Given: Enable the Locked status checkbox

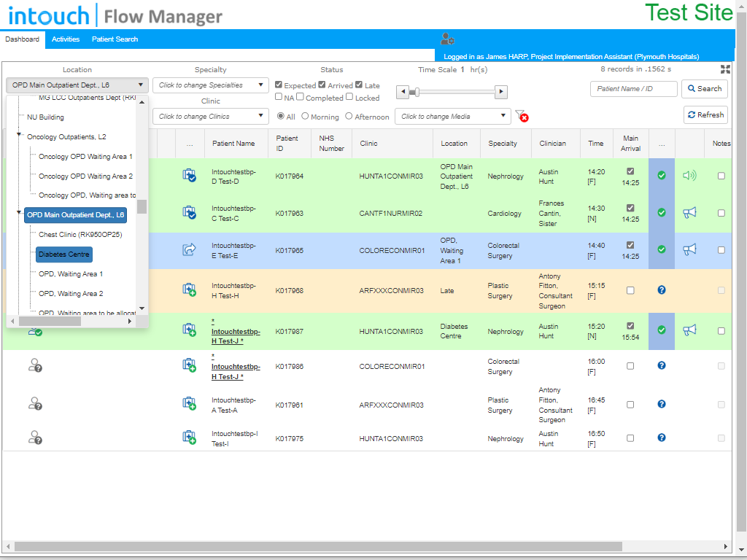Looking at the screenshot, I should click(x=349, y=97).
